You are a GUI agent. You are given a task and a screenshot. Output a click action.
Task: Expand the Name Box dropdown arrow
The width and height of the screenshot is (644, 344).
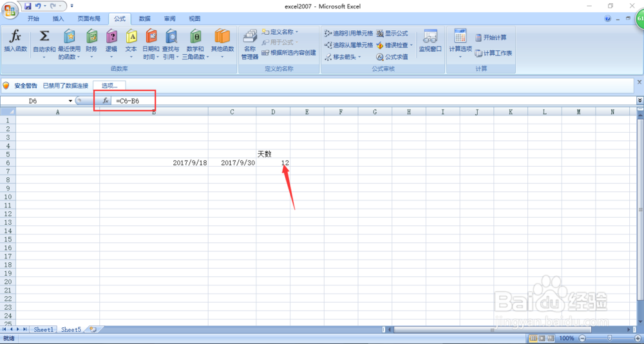71,100
